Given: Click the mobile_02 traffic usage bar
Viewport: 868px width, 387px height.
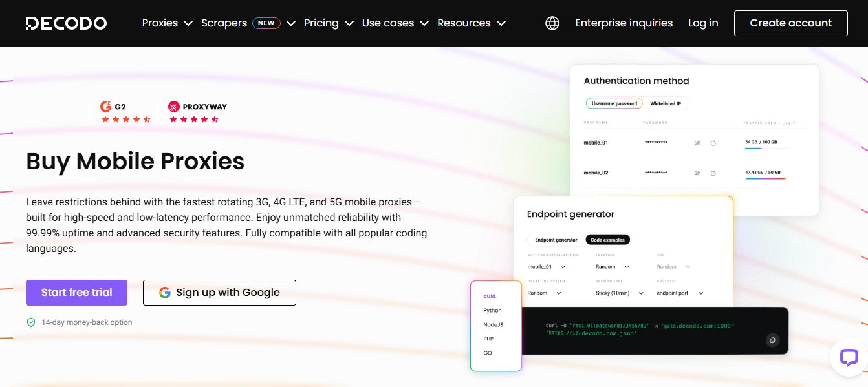Looking at the screenshot, I should [x=765, y=179].
